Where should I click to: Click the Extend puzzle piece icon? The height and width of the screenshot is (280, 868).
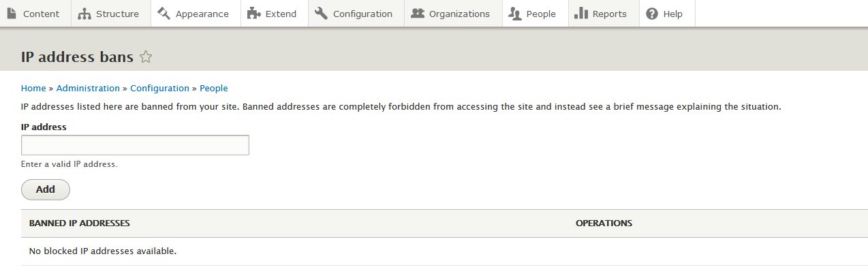click(253, 14)
